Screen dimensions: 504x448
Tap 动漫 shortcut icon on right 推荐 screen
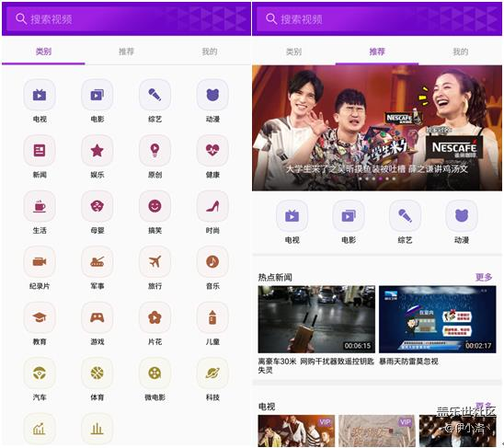(462, 216)
